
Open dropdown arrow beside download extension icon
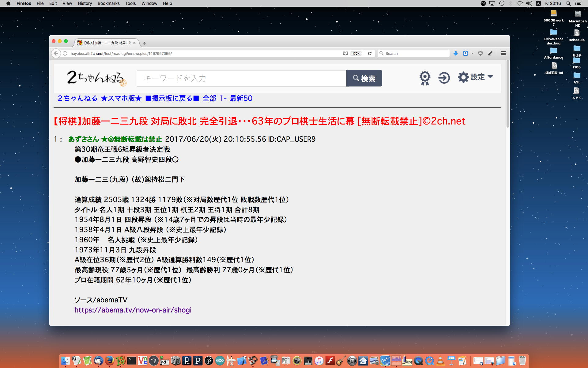tap(472, 53)
